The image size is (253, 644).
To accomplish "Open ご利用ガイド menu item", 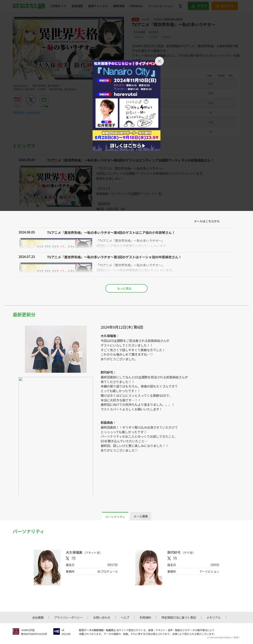I will point(58,6).
